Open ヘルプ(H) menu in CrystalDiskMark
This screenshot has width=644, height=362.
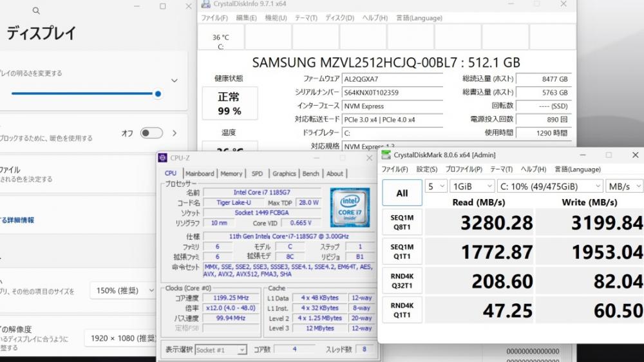tap(533, 169)
